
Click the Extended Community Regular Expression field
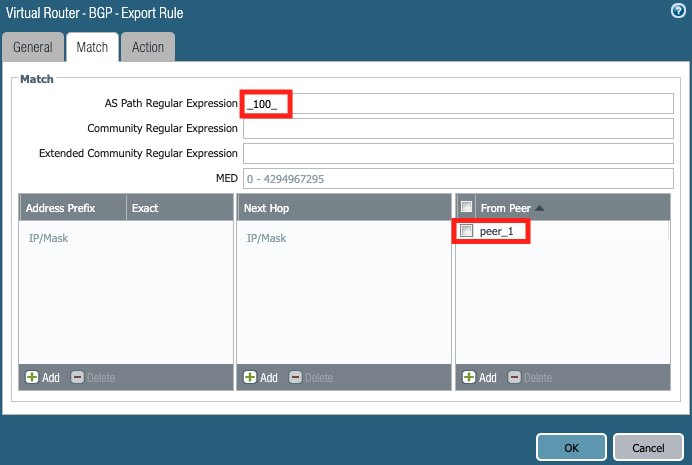pyautogui.click(x=458, y=154)
